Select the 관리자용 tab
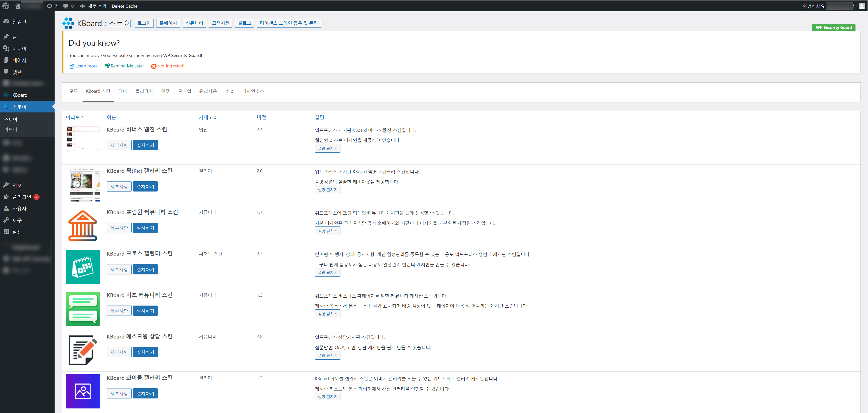This screenshot has width=868, height=413. tap(208, 91)
